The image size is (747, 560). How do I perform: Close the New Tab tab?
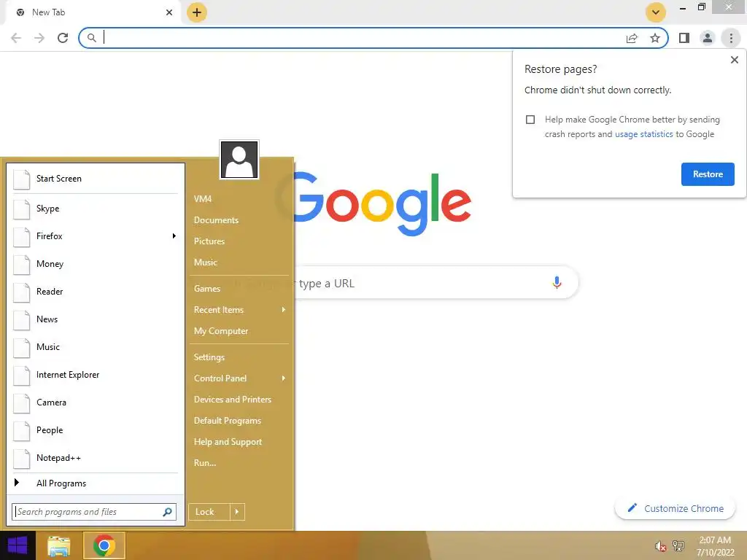tap(169, 12)
